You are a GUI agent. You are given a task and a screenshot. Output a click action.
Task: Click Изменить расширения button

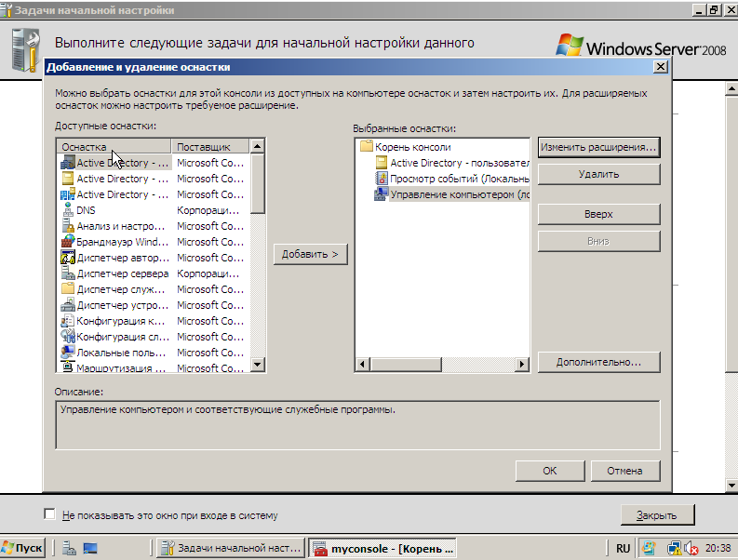[x=598, y=147]
